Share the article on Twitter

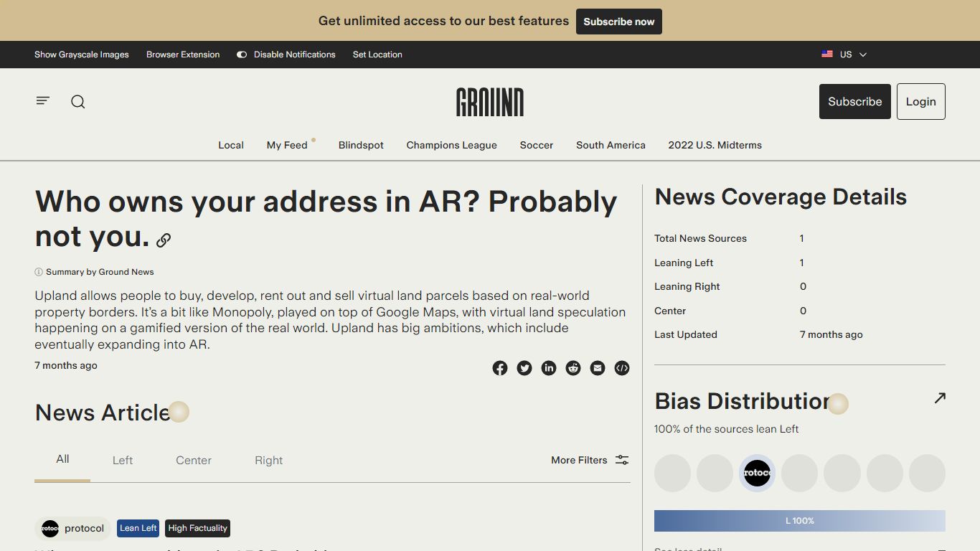pos(524,368)
